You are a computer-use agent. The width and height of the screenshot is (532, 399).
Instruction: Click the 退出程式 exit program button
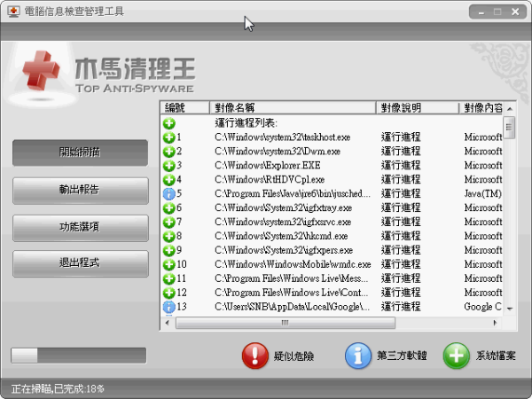(x=80, y=263)
